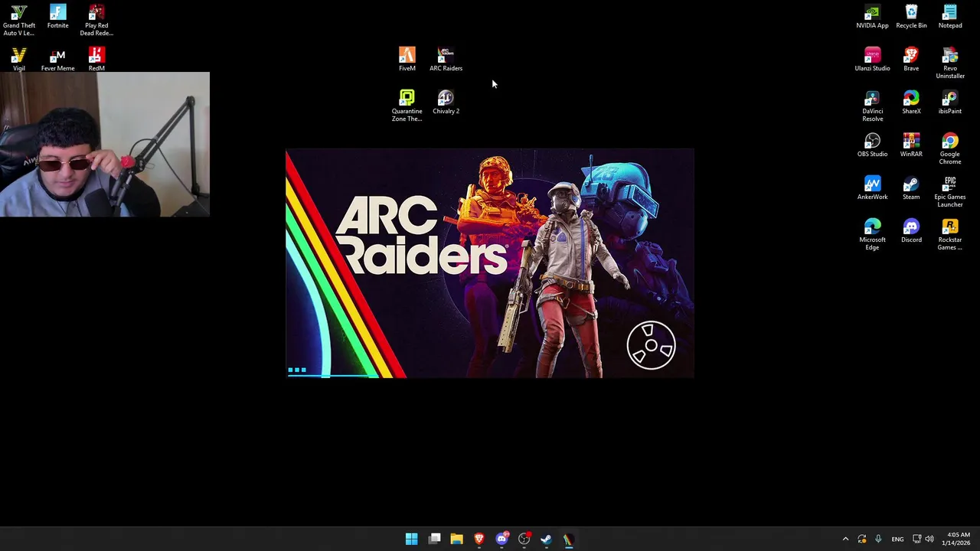Open the NVIDIA App shortcut
The height and width of the screenshot is (551, 980).
pos(872,17)
